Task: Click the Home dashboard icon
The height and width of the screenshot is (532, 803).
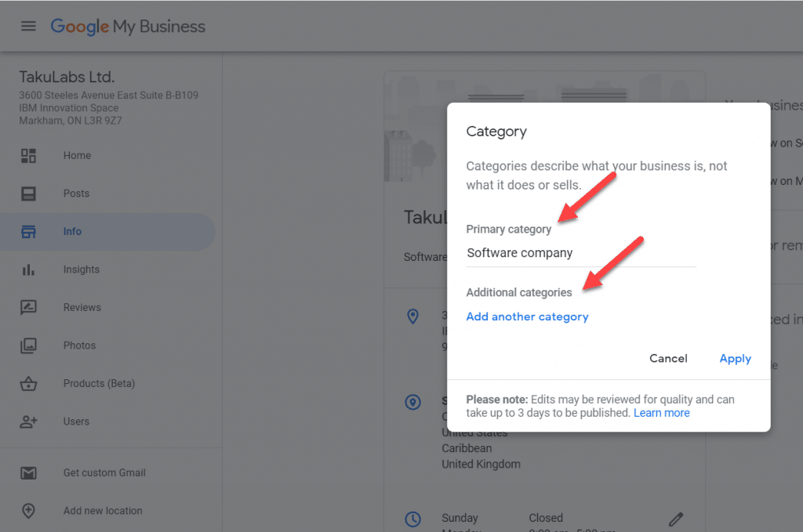Action: pos(28,155)
